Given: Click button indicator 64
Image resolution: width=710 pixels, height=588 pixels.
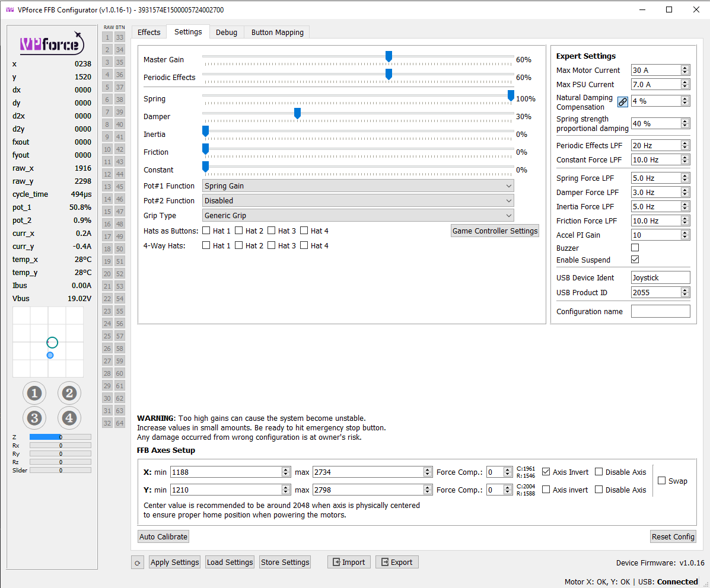Looking at the screenshot, I should pyautogui.click(x=120, y=423).
